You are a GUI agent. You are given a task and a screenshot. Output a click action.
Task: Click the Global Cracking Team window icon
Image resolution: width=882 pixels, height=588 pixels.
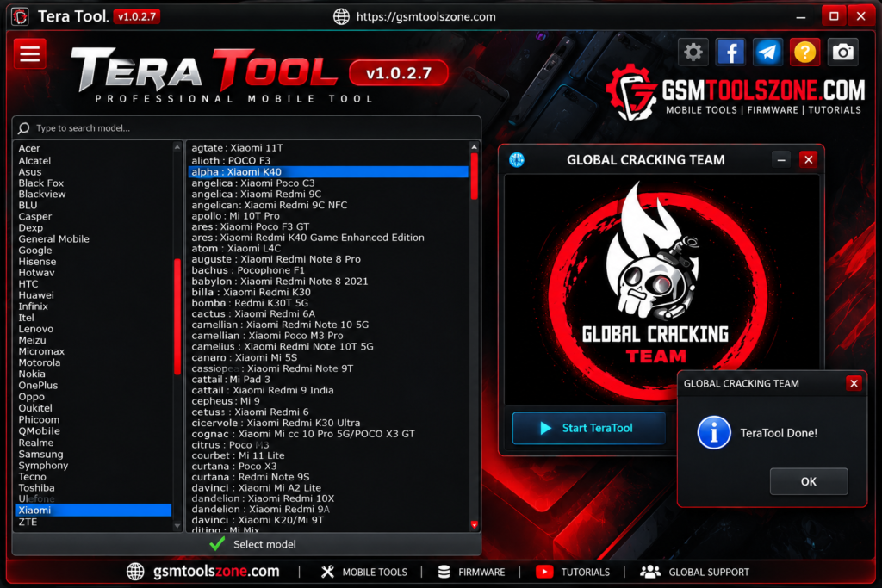click(x=517, y=160)
